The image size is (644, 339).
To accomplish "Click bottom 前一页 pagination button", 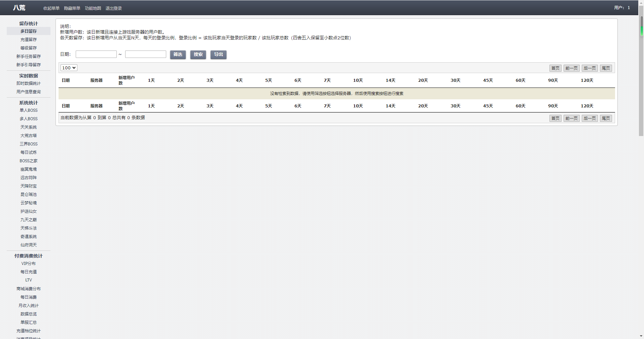I will tap(571, 118).
